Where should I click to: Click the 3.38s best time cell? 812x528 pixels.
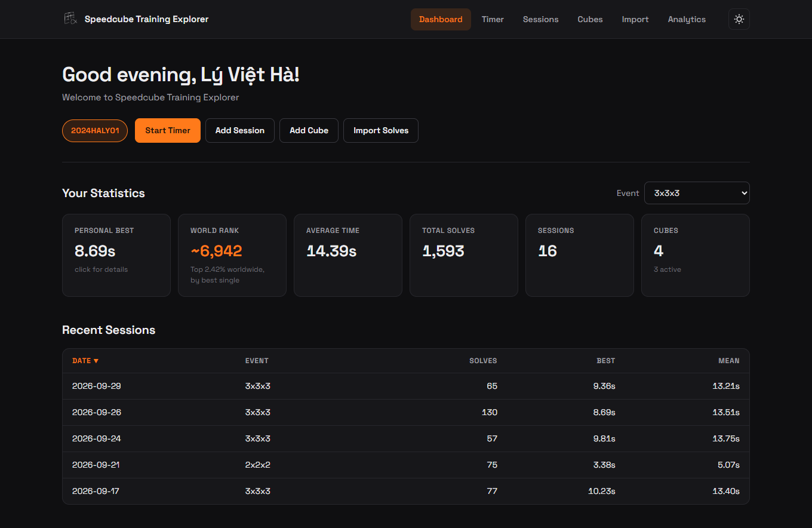604,465
